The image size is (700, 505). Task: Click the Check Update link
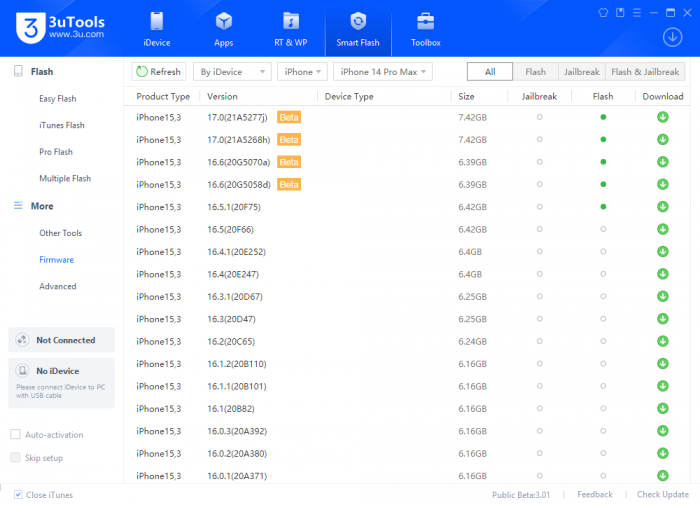[x=662, y=494]
